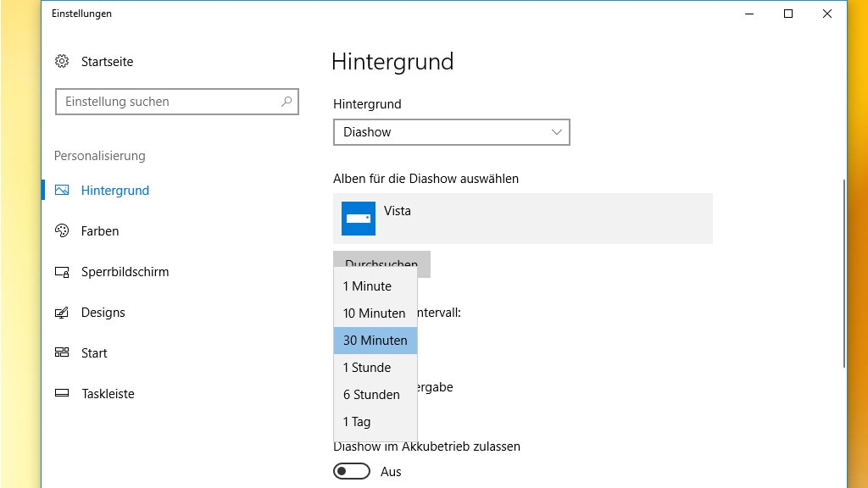Screen dimensions: 868x488
Task: Click the Hintergrund picture icon in sidebar
Action: (x=62, y=191)
